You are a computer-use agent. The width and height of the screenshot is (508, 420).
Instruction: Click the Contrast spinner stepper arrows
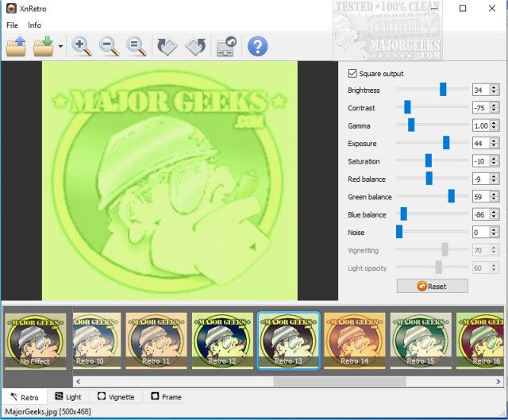(x=494, y=108)
